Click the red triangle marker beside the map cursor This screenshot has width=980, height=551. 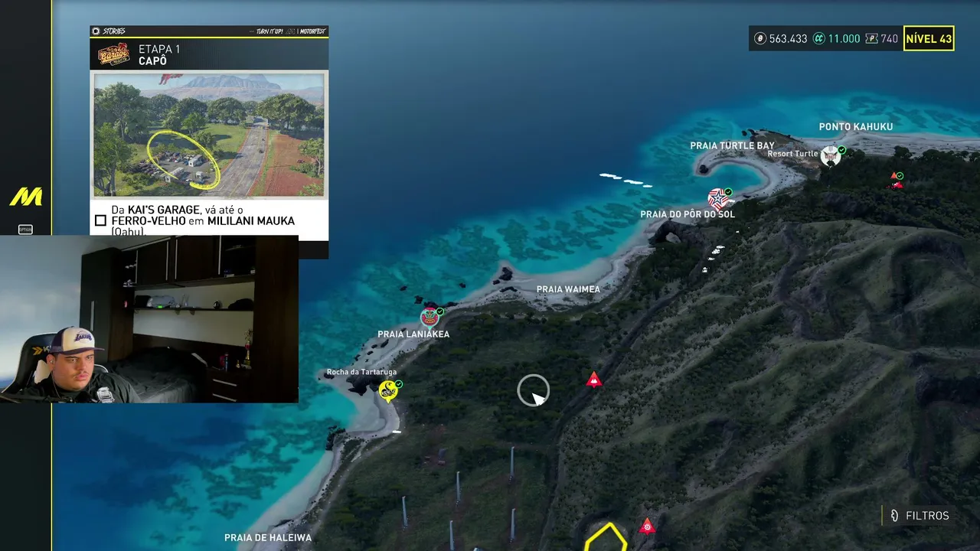(x=593, y=379)
